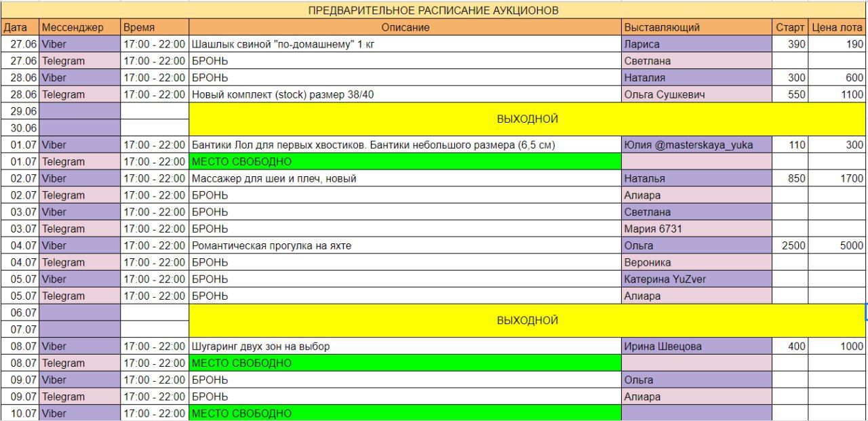Click the start price cell "300" in the 28.06 row
The width and height of the screenshot is (868, 421).
click(791, 78)
